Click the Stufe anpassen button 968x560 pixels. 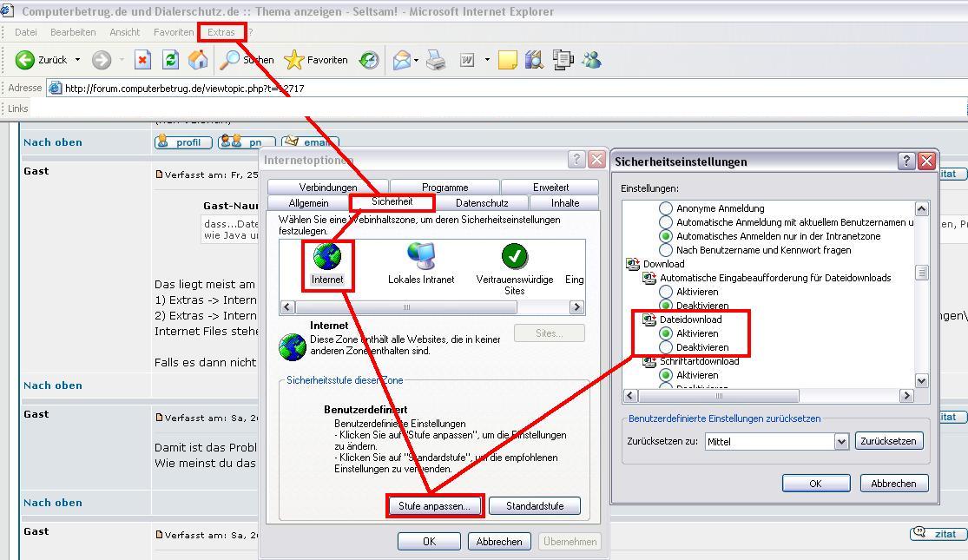tap(434, 505)
